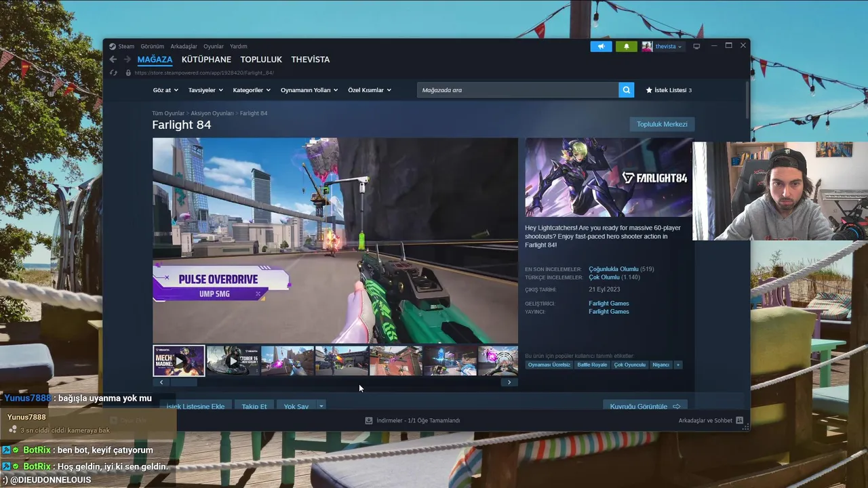Open the Oyunlar menu
The image size is (868, 488).
pyautogui.click(x=214, y=46)
